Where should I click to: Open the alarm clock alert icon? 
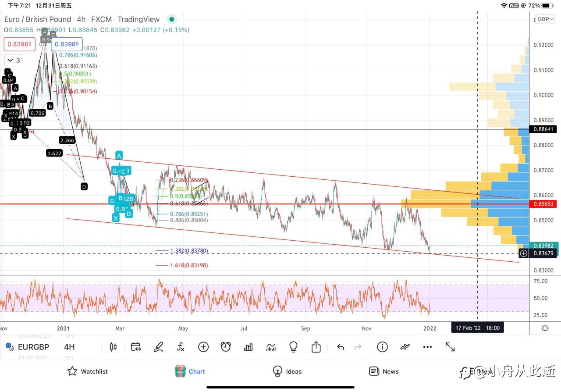point(226,347)
